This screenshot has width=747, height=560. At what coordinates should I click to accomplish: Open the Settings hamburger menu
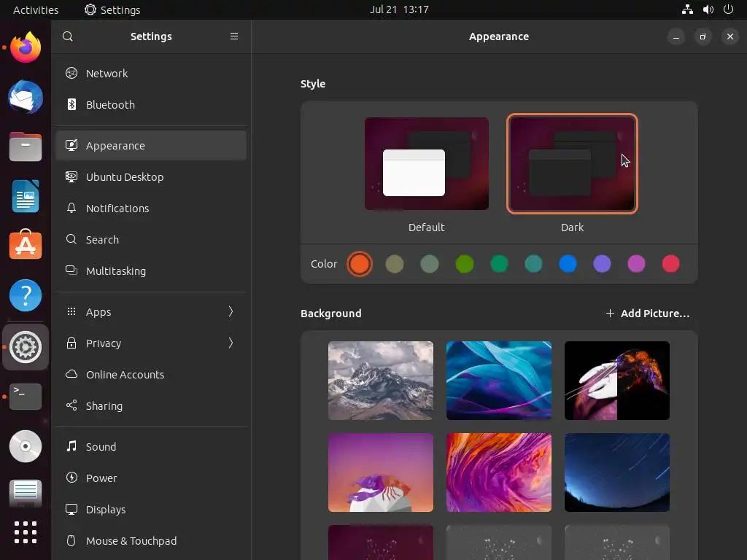pos(234,36)
